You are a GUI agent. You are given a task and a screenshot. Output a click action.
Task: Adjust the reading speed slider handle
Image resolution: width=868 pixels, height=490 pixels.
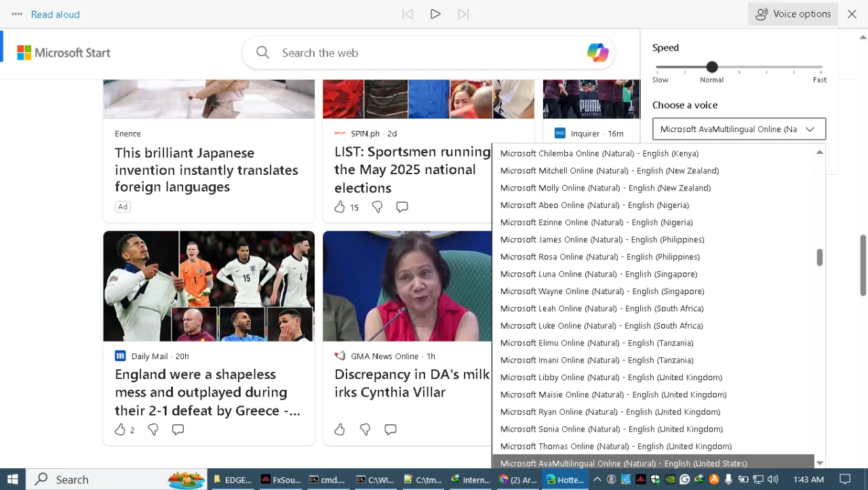(x=711, y=67)
